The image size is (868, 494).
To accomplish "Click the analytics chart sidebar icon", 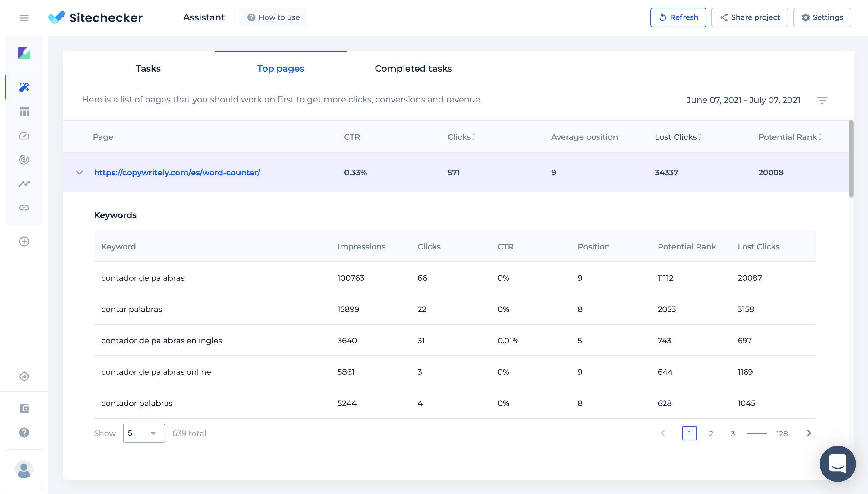I will (x=24, y=183).
